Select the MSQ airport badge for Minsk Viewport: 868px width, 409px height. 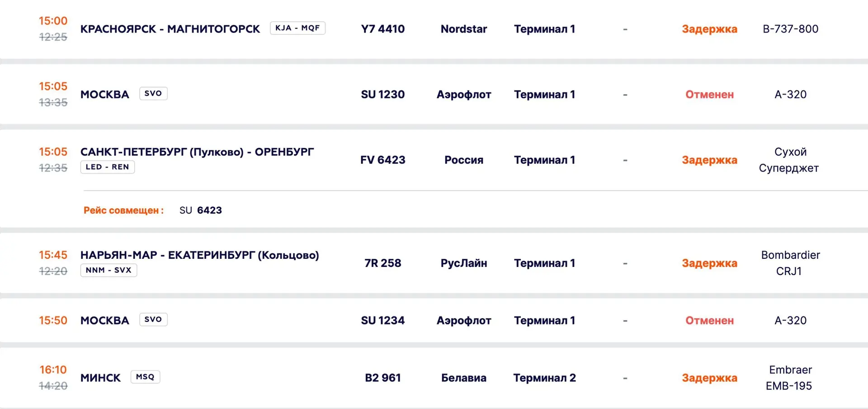[x=145, y=377]
